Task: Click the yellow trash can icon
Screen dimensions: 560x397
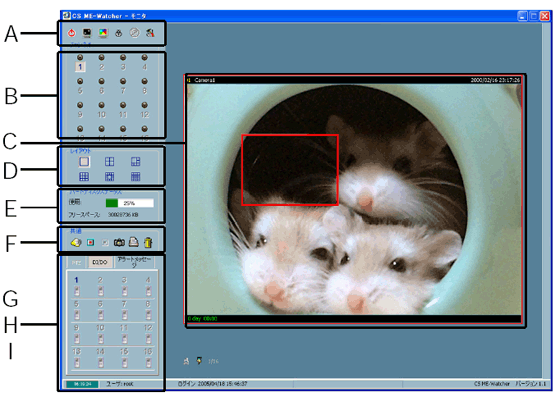Action: coord(148,242)
